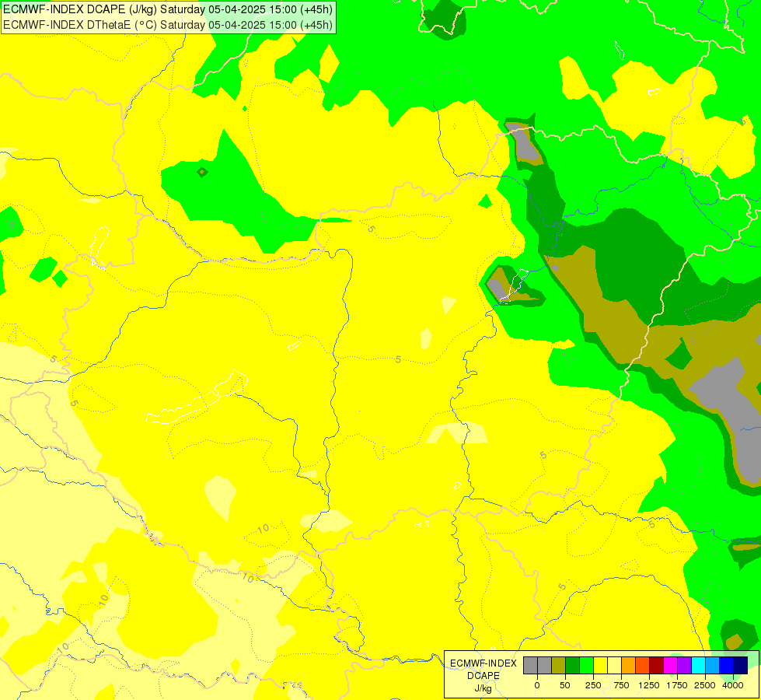This screenshot has height=700, width=761.
Task: Choose the cyan legend swatch
Action: pos(698,666)
